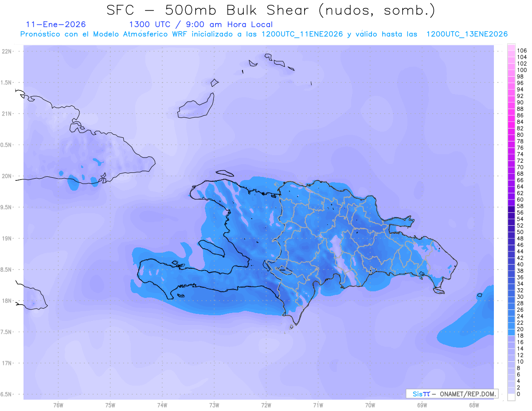Click the "1300 UTC / 9:00 am Hora Local" time

(x=201, y=25)
